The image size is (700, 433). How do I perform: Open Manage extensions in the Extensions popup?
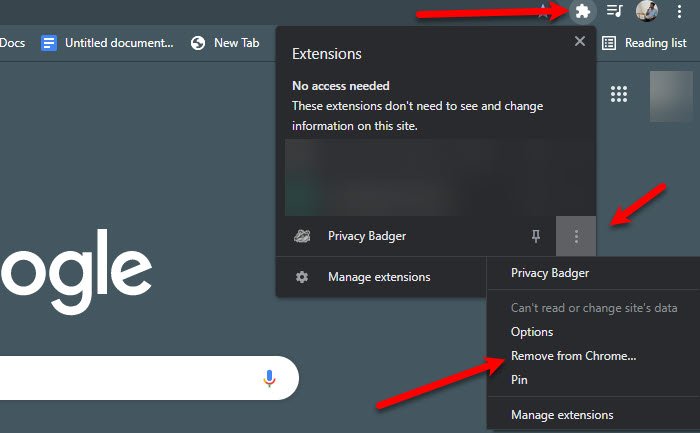(381, 277)
